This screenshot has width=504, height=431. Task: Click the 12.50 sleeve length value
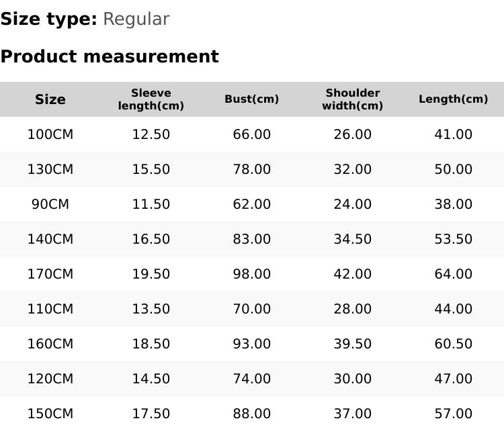point(151,134)
